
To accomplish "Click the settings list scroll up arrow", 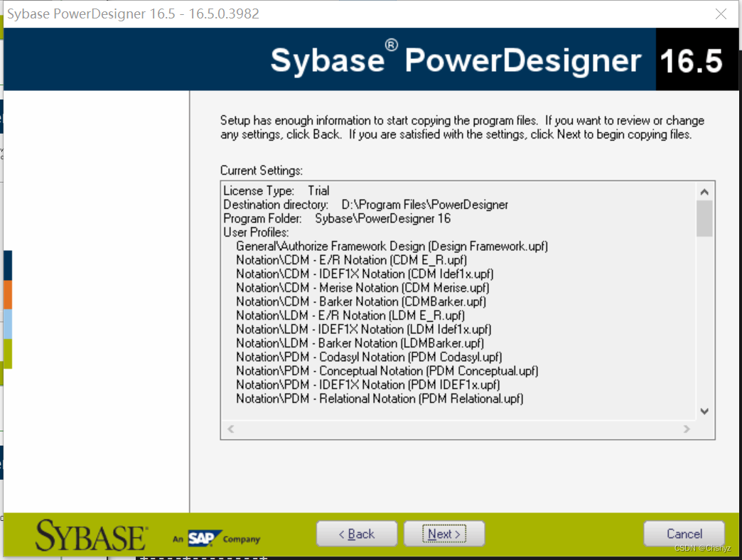I will 704,192.
